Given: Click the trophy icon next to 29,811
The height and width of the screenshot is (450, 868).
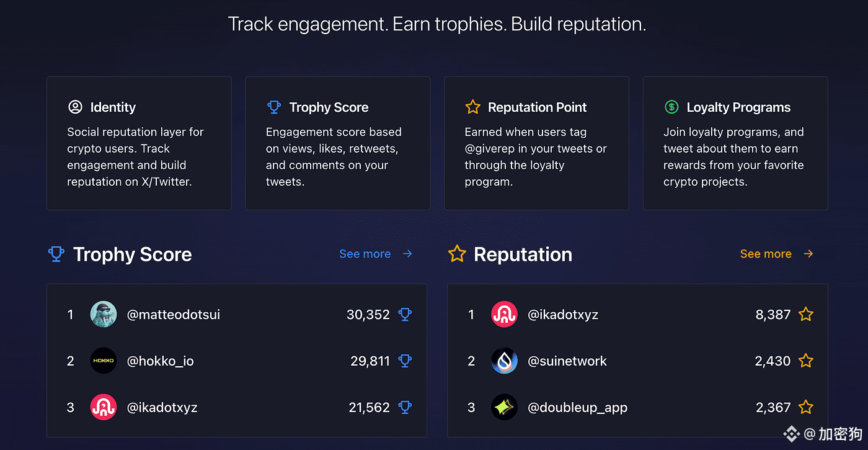Looking at the screenshot, I should pyautogui.click(x=405, y=361).
